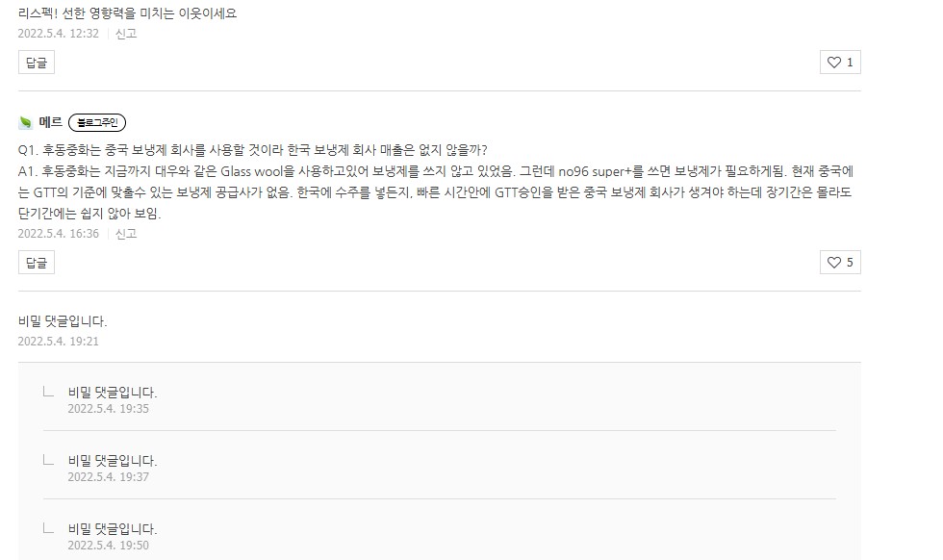Click the reply arrow icon beside the 19:37 reply
The width and height of the screenshot is (943, 560).
(x=47, y=460)
